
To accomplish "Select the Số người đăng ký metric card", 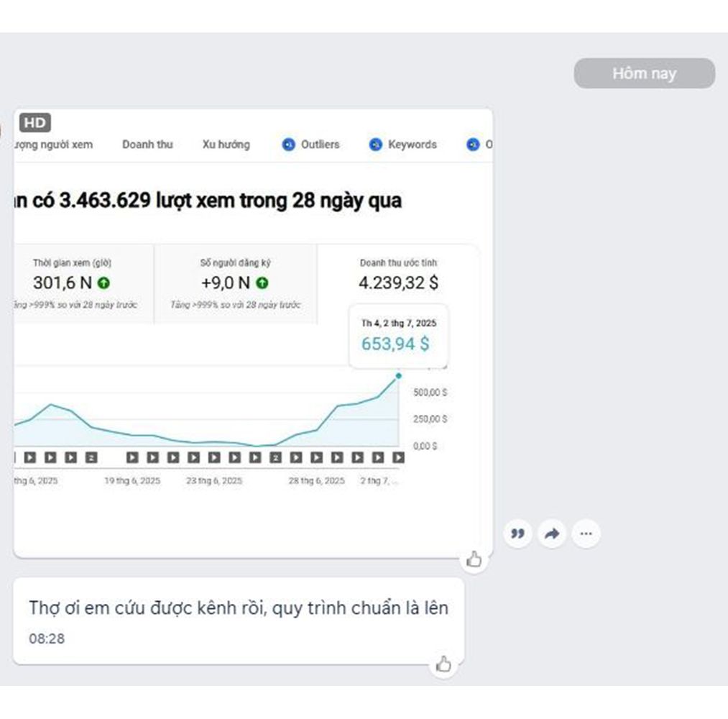I will click(x=236, y=283).
